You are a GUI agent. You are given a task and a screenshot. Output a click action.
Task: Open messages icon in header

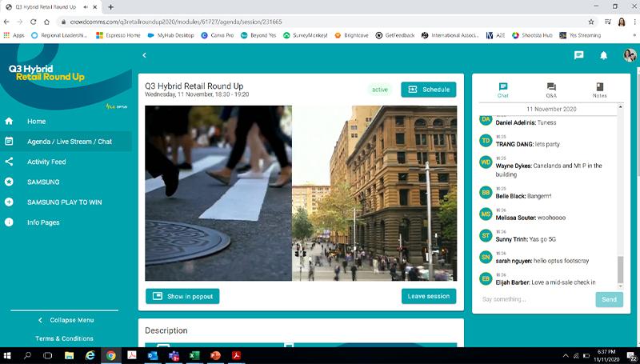(x=578, y=55)
